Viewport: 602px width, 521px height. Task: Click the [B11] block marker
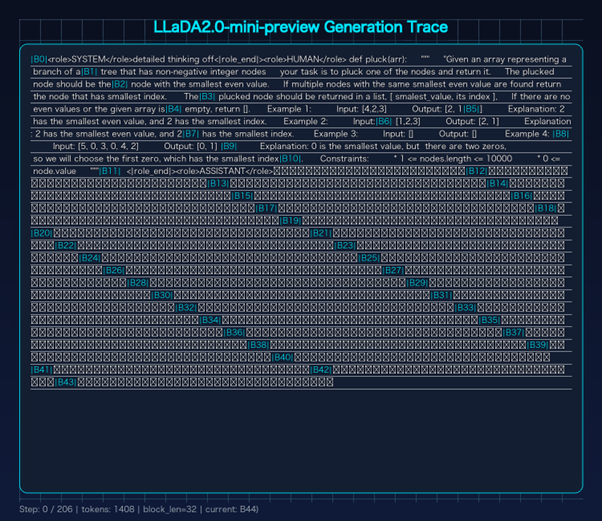109,171
